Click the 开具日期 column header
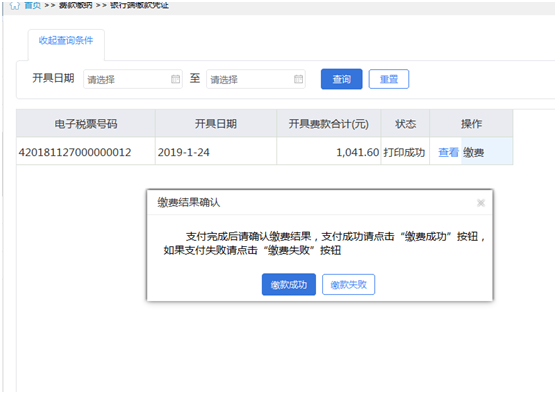The width and height of the screenshot is (557, 394). 216,124
